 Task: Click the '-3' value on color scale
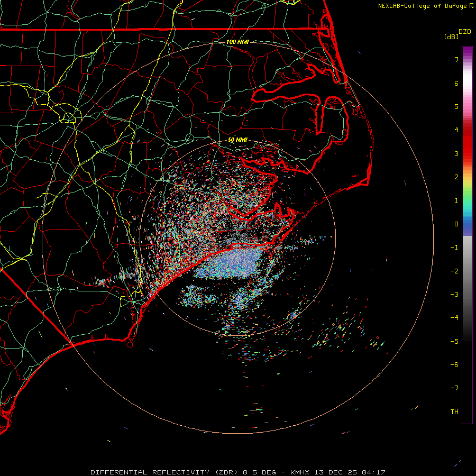[454, 295]
